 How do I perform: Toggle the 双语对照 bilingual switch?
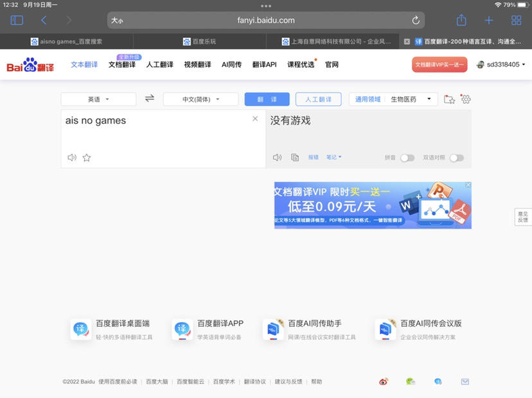click(456, 158)
